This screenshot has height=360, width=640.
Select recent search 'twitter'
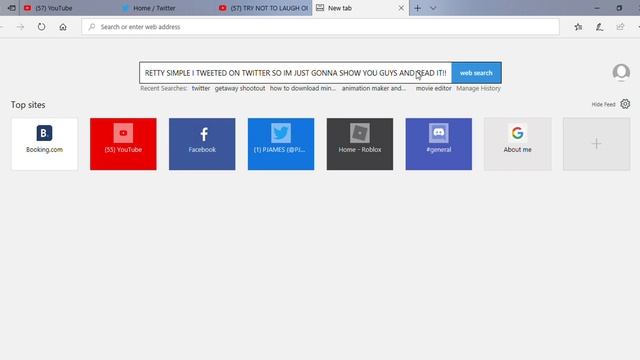(x=201, y=88)
